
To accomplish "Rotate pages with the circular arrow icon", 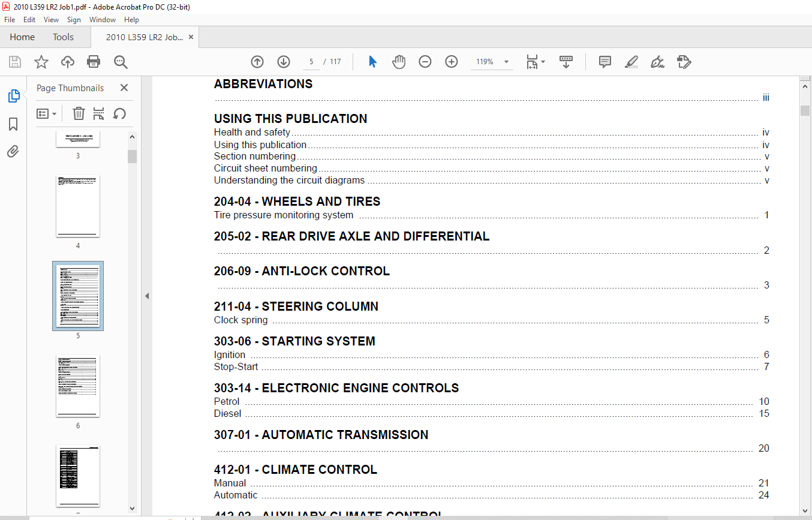I will pos(119,113).
